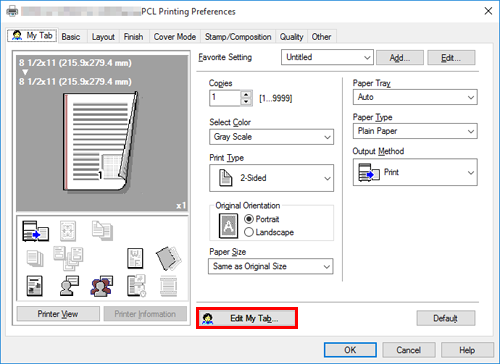
Task: Click the 'x1' copy count in preview
Action: (x=181, y=206)
